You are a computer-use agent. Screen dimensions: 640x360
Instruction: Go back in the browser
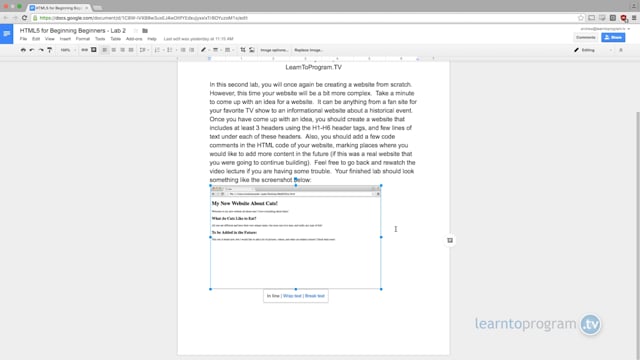[x=6, y=18]
